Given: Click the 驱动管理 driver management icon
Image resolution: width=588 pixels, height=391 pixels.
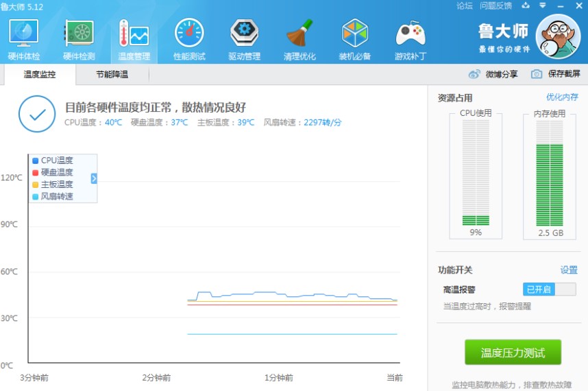Looking at the screenshot, I should [x=244, y=34].
